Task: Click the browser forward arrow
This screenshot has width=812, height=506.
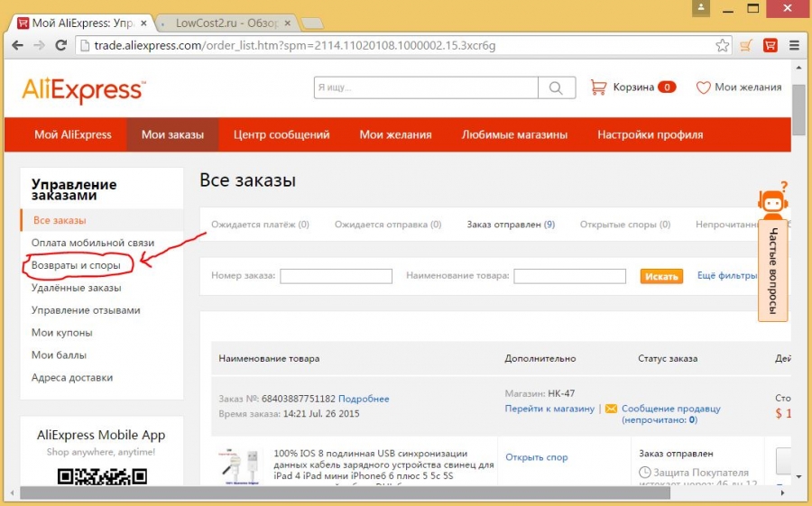Action: [40, 46]
